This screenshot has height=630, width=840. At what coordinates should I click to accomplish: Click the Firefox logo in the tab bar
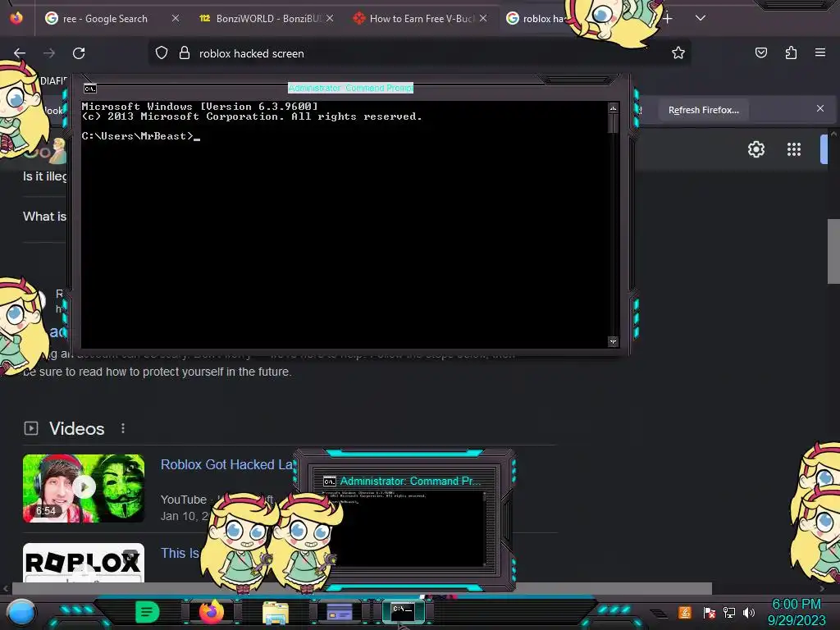point(16,18)
